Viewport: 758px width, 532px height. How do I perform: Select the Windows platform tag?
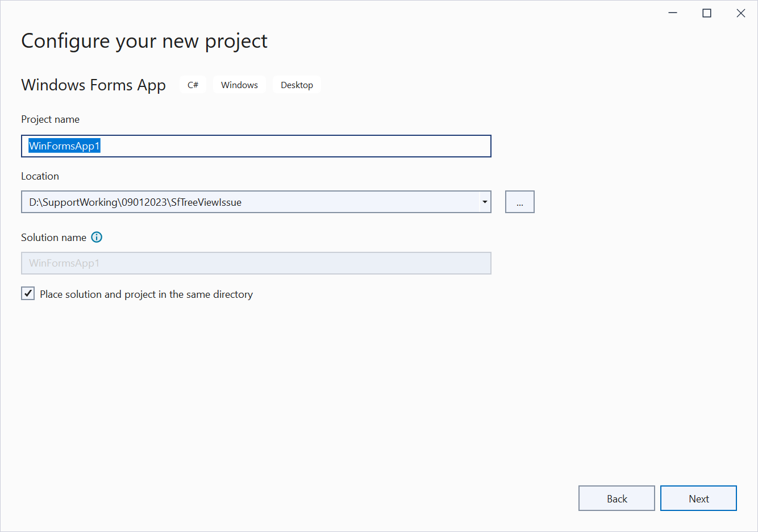[239, 84]
